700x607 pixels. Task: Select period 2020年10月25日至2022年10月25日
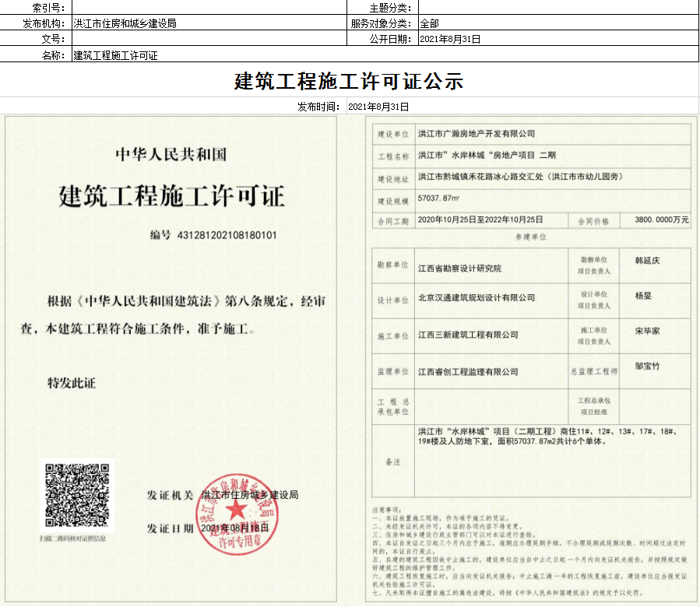click(480, 219)
